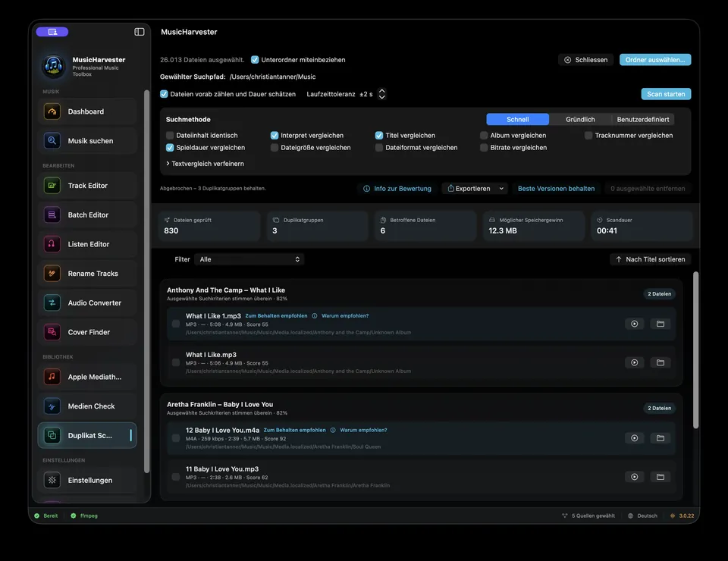
Task: Select checkbox for 11 Baby I Love You.mp3
Action: click(x=176, y=477)
